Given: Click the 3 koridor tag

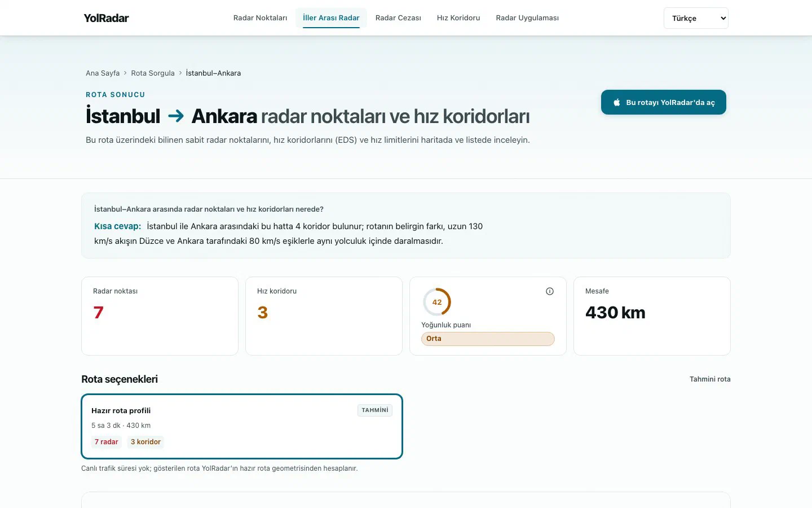Looking at the screenshot, I should pos(145,442).
